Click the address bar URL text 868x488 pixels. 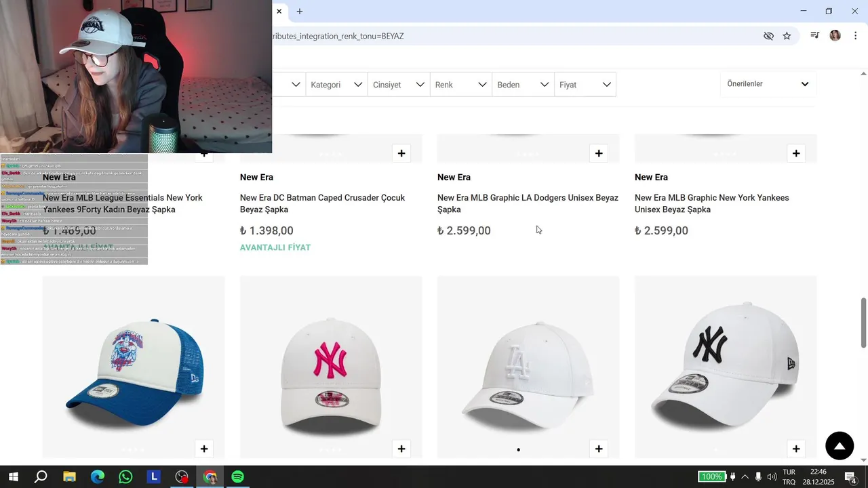click(x=338, y=36)
